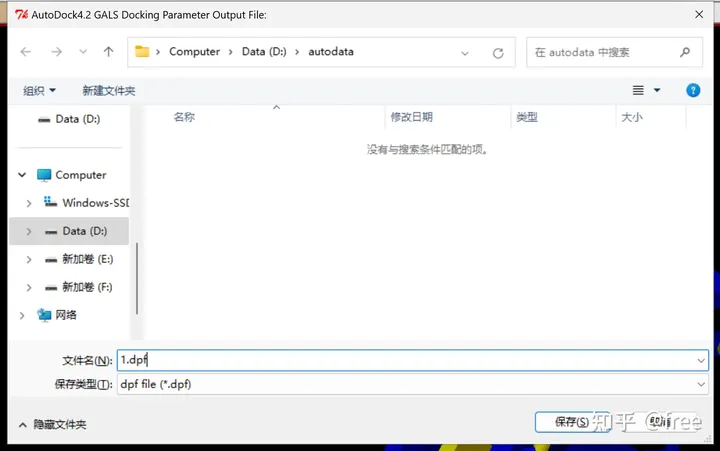
Task: Open the file name history dropdown
Action: 701,360
